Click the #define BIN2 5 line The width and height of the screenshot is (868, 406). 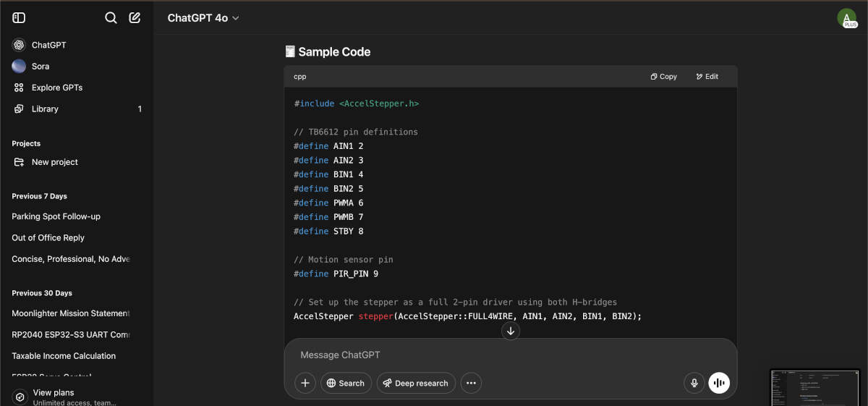[328, 188]
